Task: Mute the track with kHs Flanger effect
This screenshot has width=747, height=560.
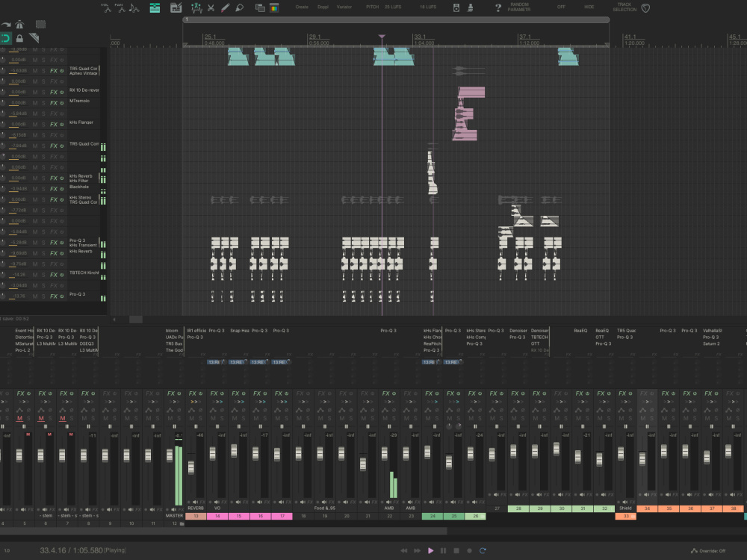Action: pos(35,124)
